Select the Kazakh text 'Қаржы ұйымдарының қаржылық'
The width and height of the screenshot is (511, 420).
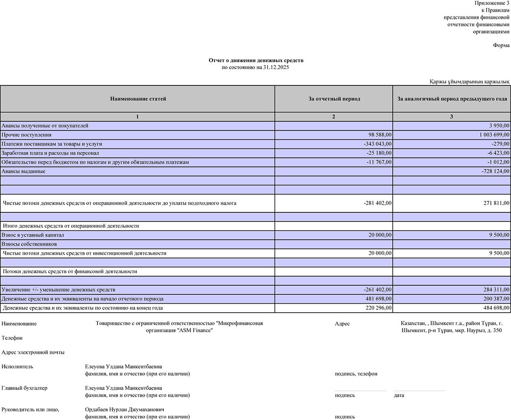tap(469, 82)
